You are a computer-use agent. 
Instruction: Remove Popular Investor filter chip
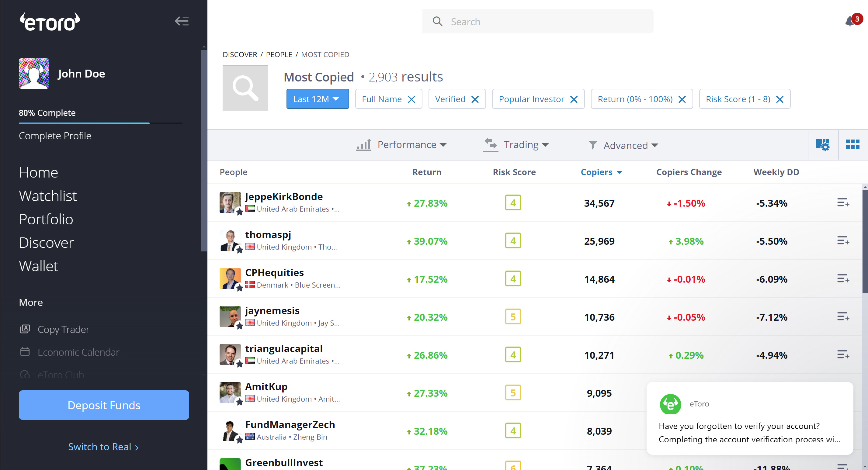coord(574,99)
